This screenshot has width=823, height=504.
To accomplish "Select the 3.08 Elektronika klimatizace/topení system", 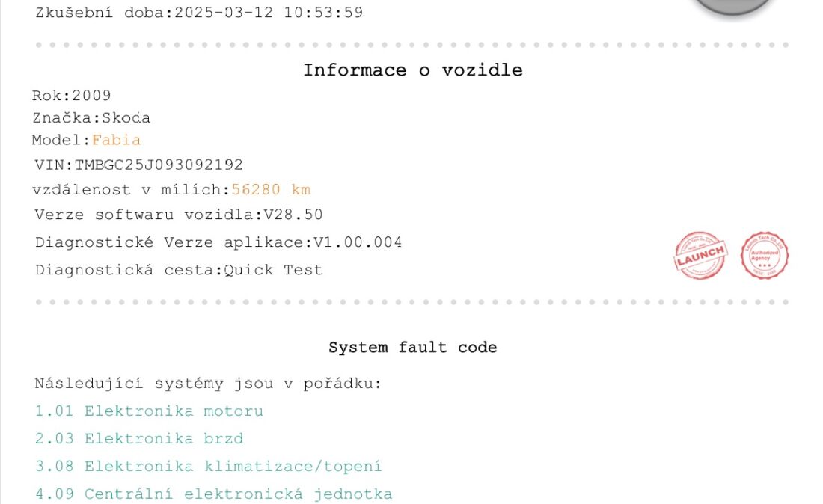I will click(x=209, y=467).
